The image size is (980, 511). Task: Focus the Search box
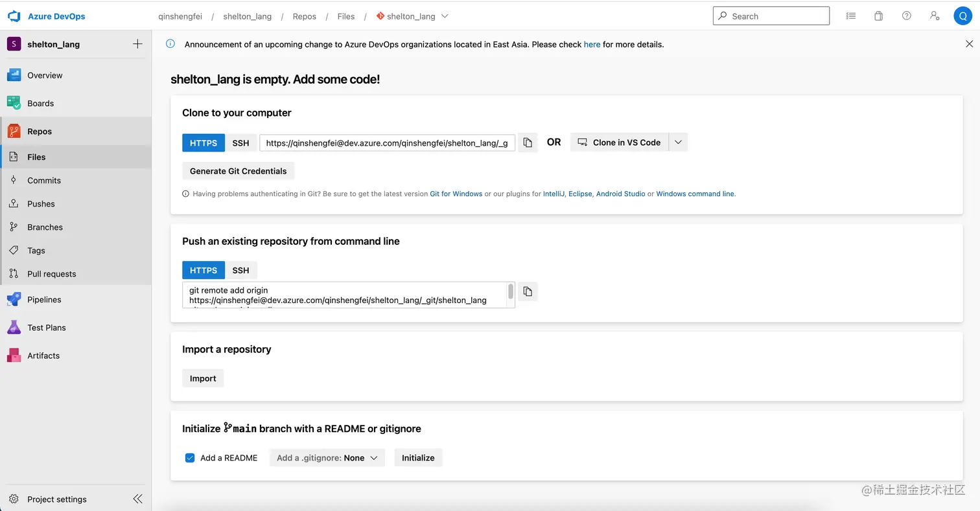point(771,16)
